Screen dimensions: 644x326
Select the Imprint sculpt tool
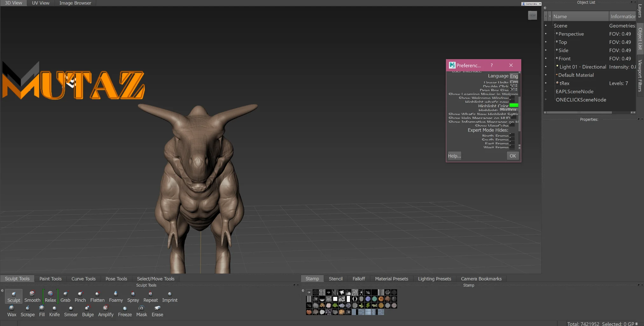tap(170, 296)
